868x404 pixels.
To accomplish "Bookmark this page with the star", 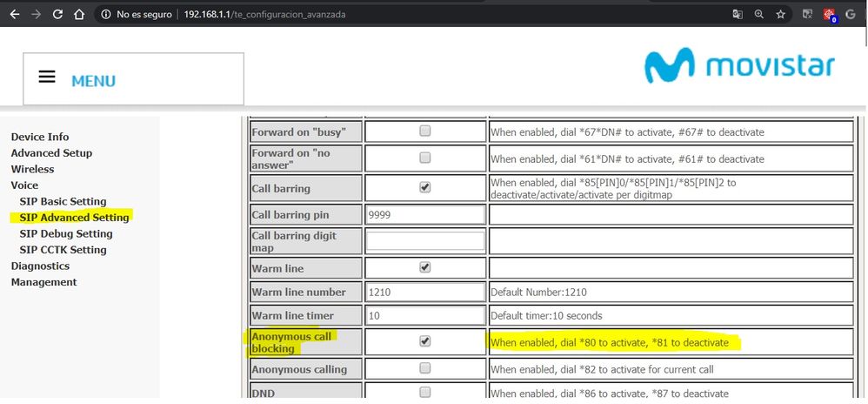I will click(x=781, y=15).
